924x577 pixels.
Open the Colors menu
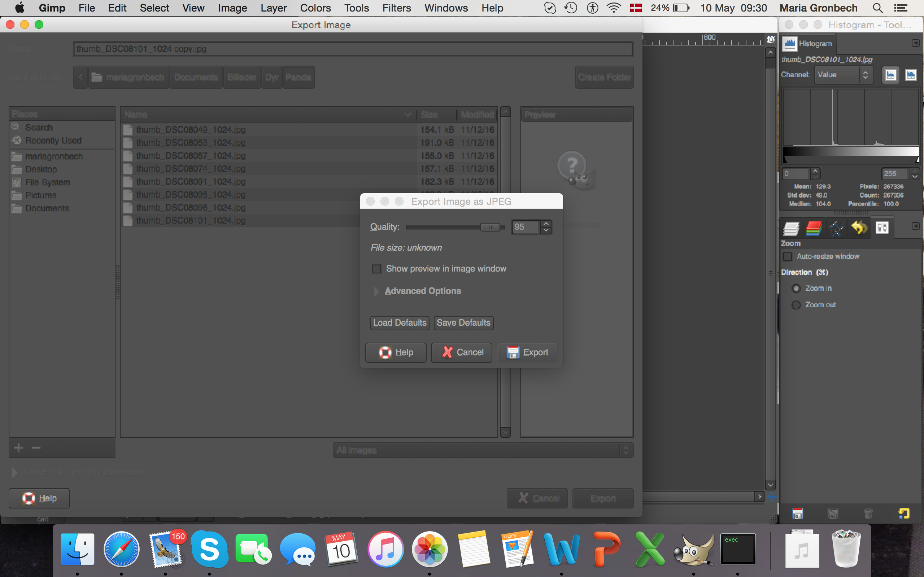[x=315, y=8]
